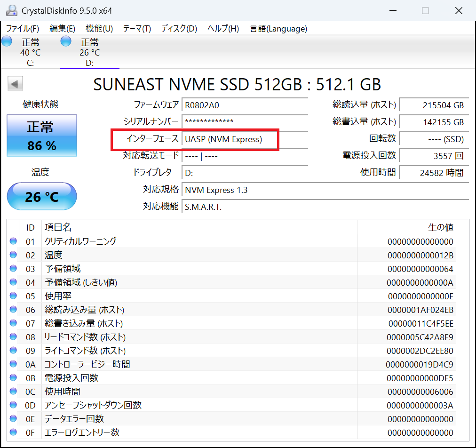Open the 編集(E) menu
Screen dimensions: 476x448
click(62, 29)
